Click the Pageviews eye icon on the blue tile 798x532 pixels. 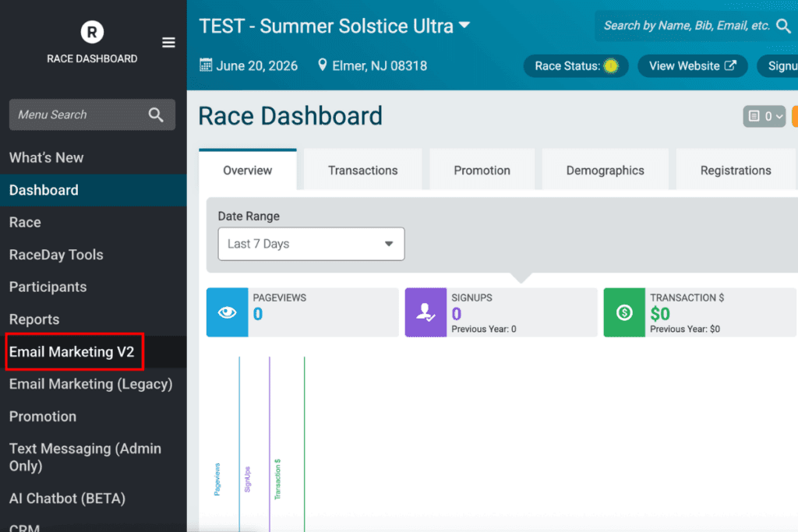226,312
